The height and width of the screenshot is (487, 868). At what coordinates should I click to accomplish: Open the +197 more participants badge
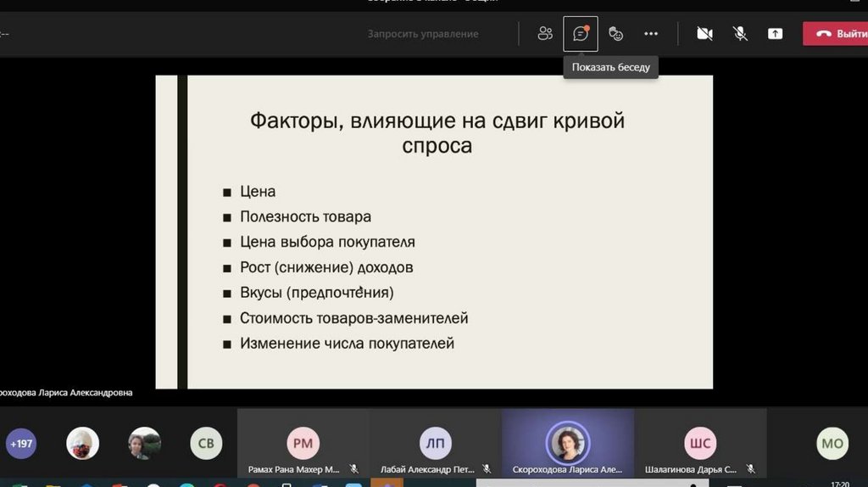coord(21,443)
